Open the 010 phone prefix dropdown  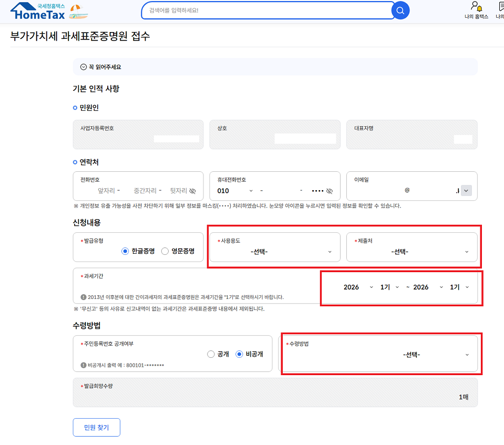pyautogui.click(x=235, y=191)
